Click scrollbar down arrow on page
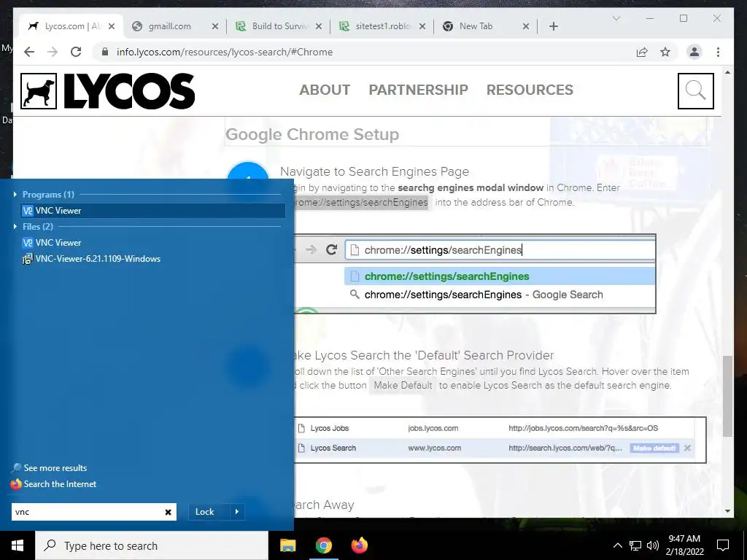Image resolution: width=747 pixels, height=560 pixels. pos(727,511)
